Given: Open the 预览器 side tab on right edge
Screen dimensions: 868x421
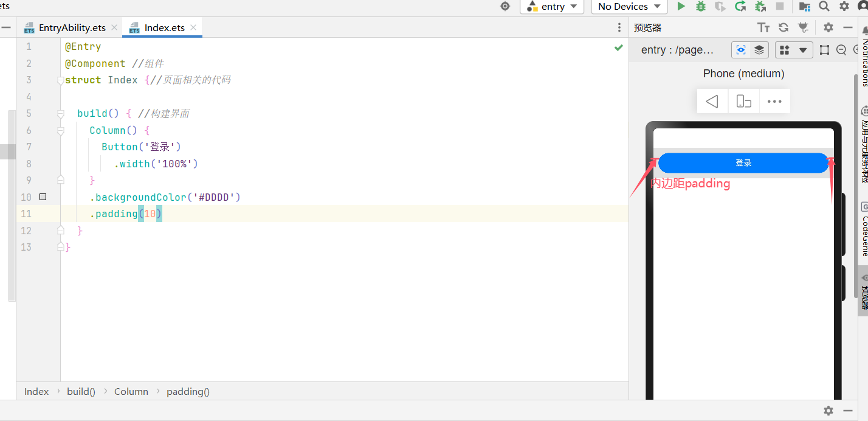Looking at the screenshot, I should [x=863, y=290].
